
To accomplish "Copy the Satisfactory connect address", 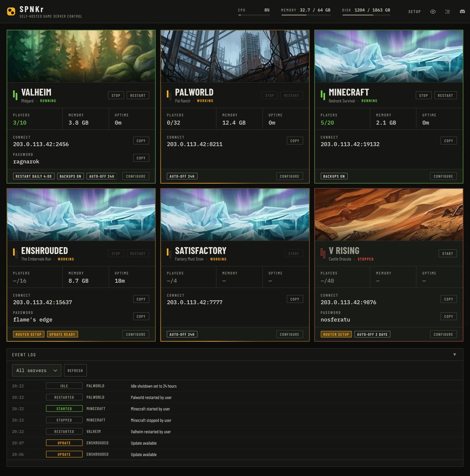I will (295, 299).
